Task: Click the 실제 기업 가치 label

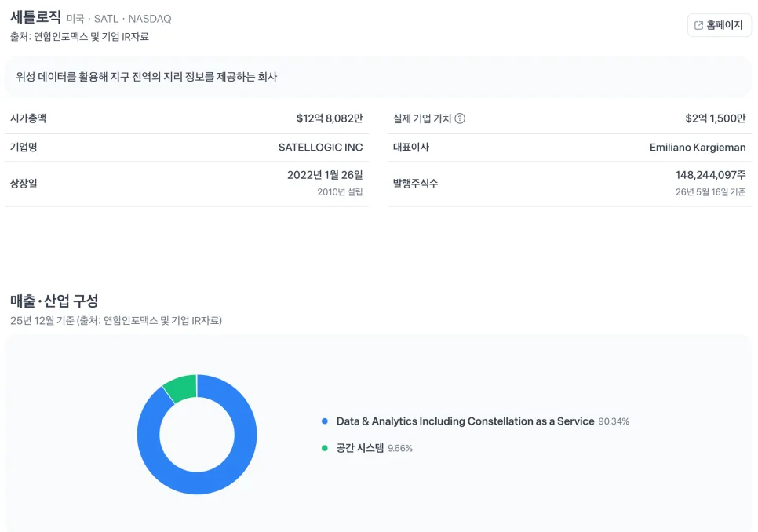Action: click(x=422, y=118)
